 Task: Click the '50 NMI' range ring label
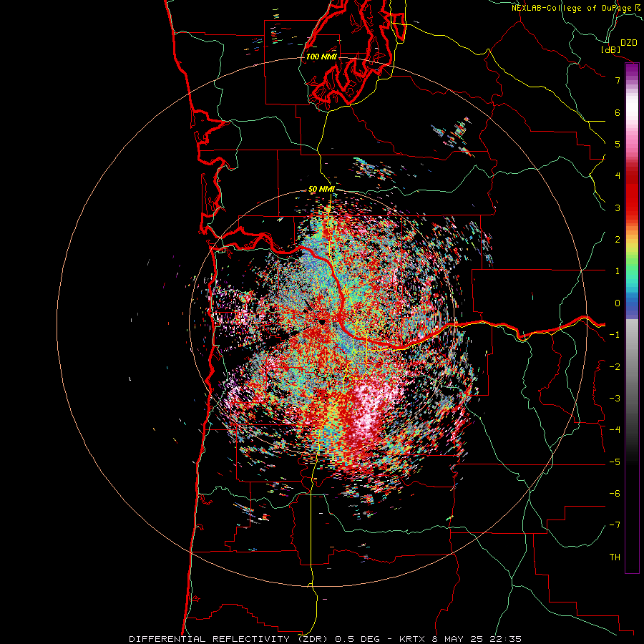321,190
